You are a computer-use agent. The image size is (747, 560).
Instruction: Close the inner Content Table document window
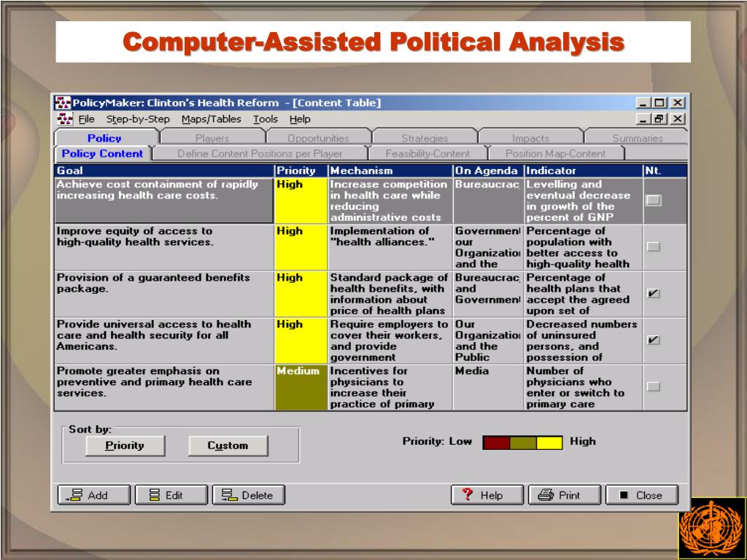pyautogui.click(x=678, y=119)
